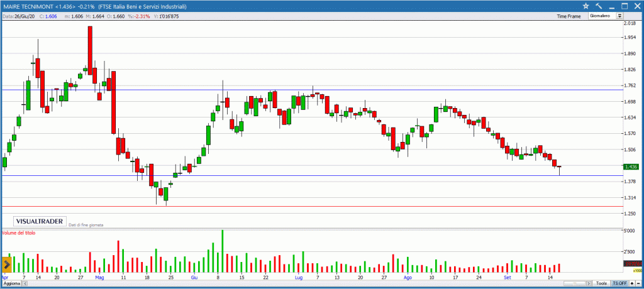Add chart to favorites with star icon
The image size is (644, 289).
(x=586, y=6)
